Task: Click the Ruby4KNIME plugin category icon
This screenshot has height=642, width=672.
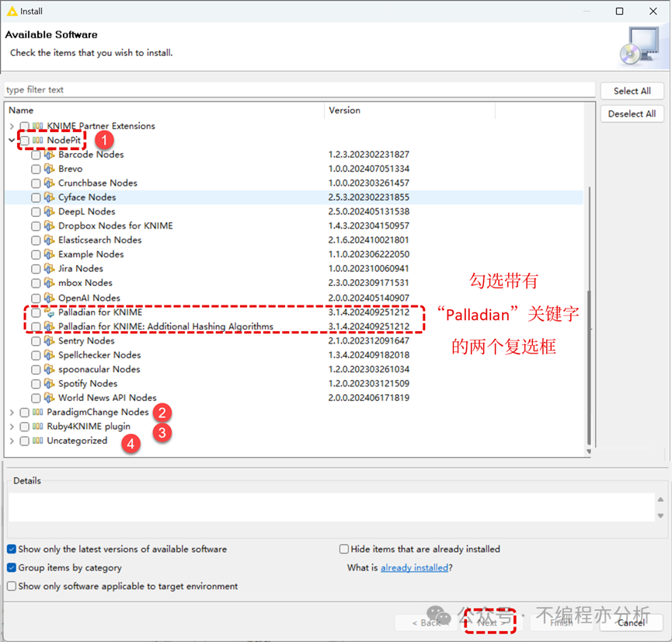Action: point(38,426)
